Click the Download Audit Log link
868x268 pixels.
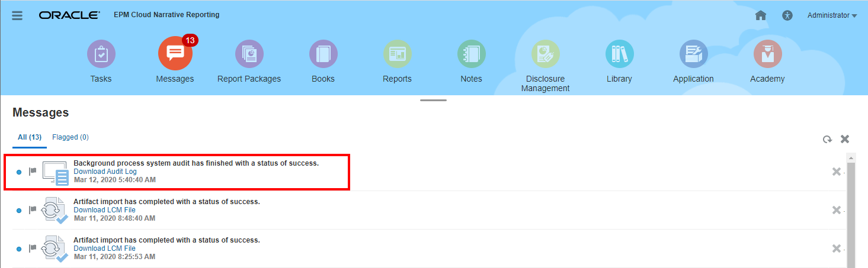(x=105, y=172)
